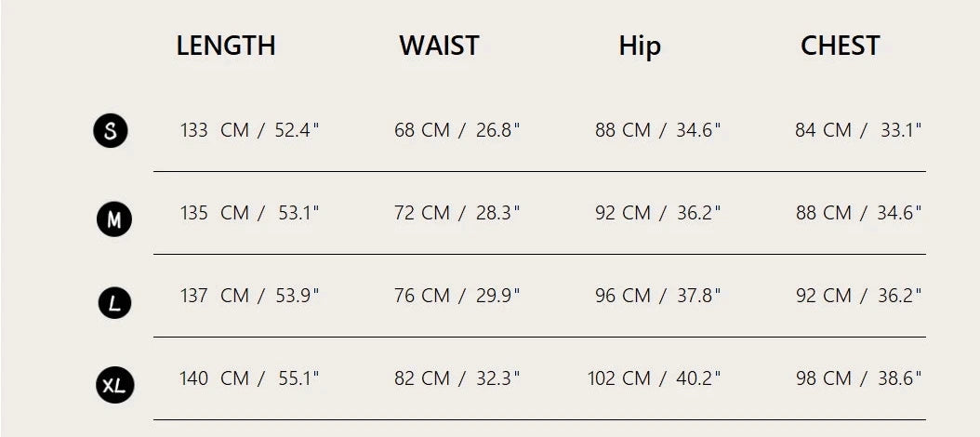Select the LENGTH column header
This screenshot has height=437, width=980.
226,46
